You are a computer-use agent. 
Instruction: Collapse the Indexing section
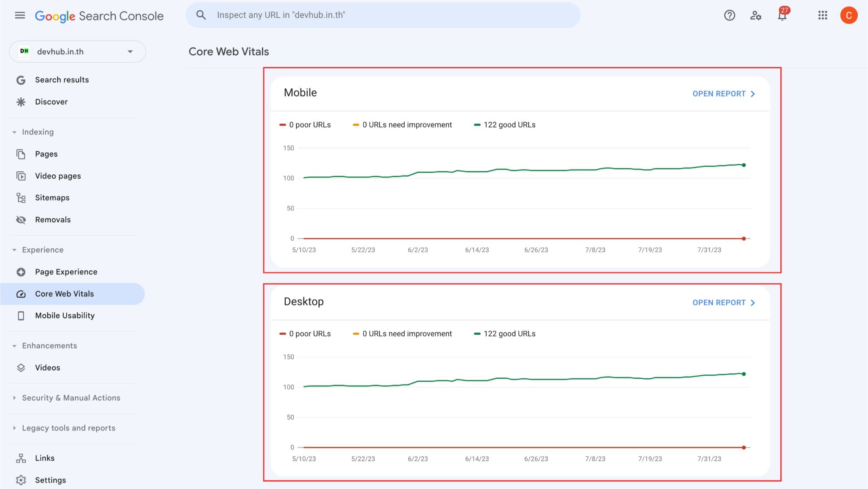coord(14,132)
